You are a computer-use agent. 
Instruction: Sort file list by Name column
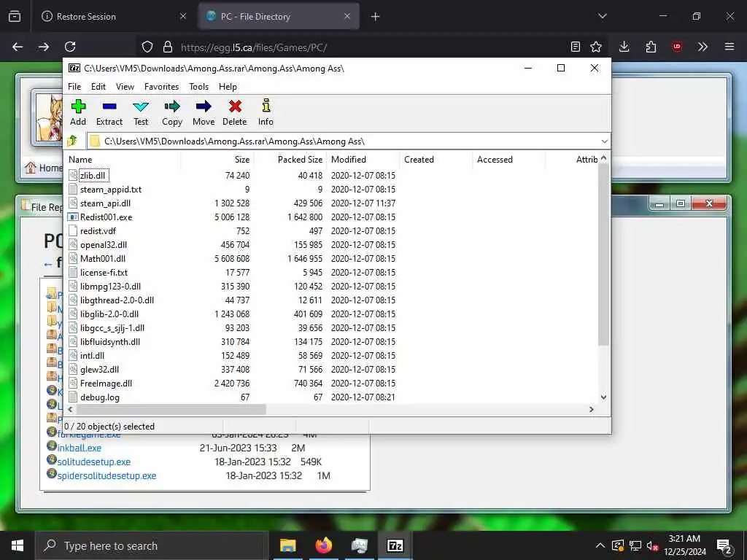click(123, 160)
